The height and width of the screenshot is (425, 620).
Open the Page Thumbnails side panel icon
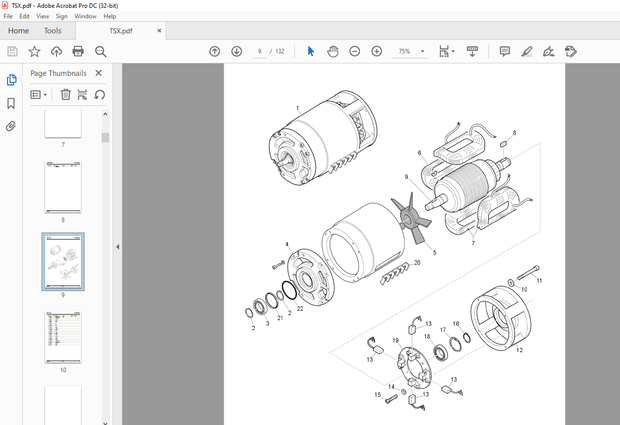pyautogui.click(x=11, y=80)
